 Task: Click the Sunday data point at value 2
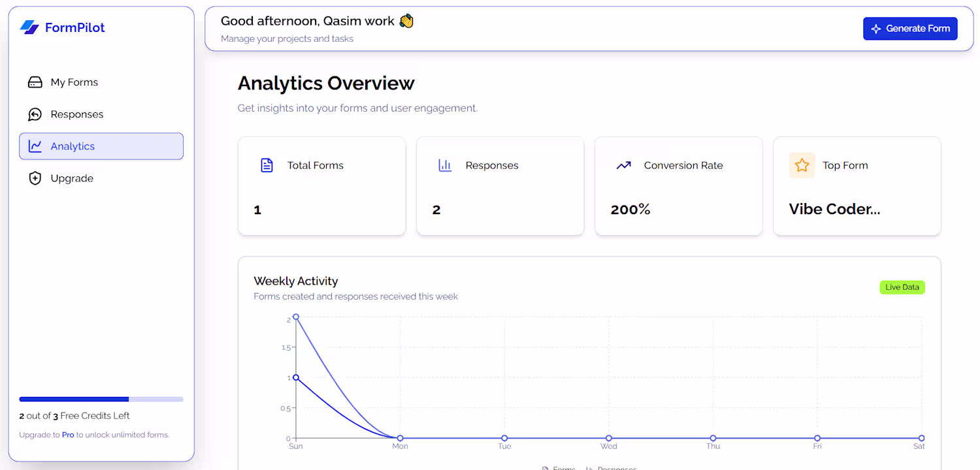(296, 317)
